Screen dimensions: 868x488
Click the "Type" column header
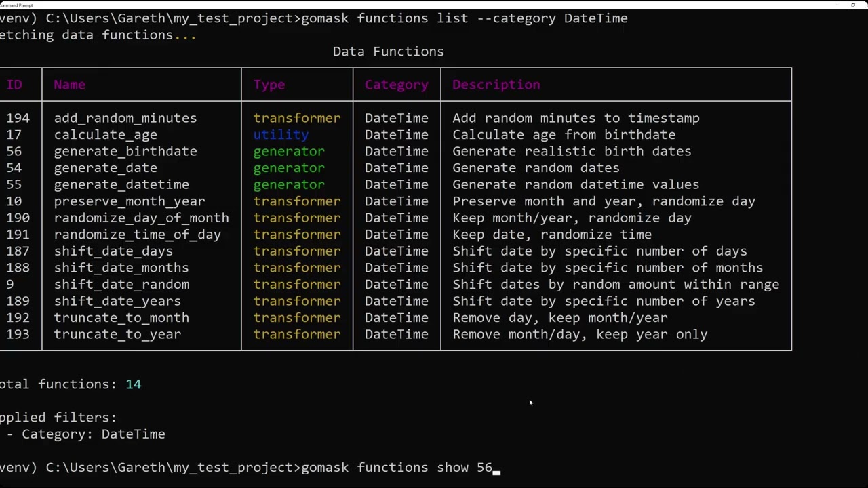269,85
